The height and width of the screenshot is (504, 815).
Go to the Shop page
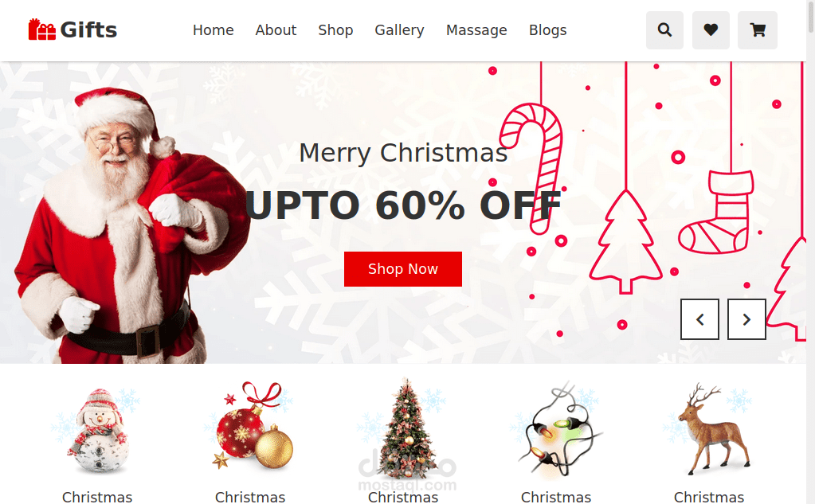(x=335, y=30)
